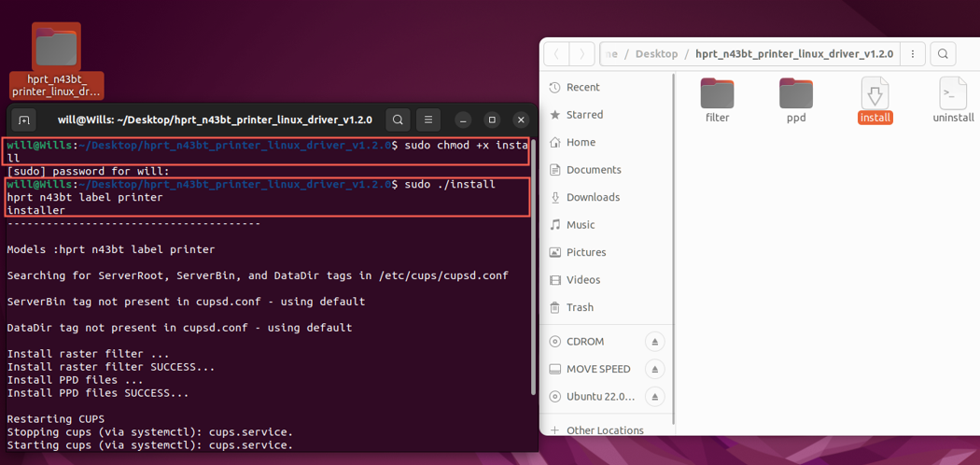Maximize the terminal window
The height and width of the screenshot is (465, 980).
[493, 120]
